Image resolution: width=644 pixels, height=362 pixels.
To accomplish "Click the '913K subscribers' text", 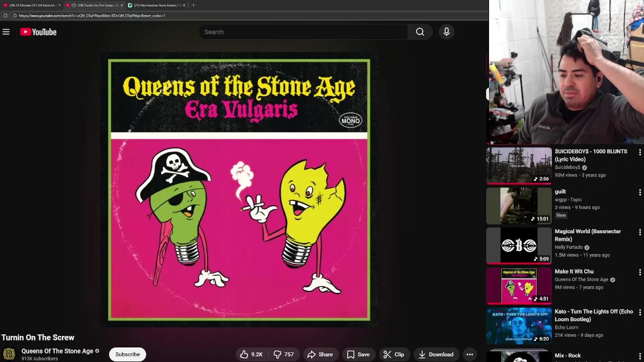I will [39, 358].
